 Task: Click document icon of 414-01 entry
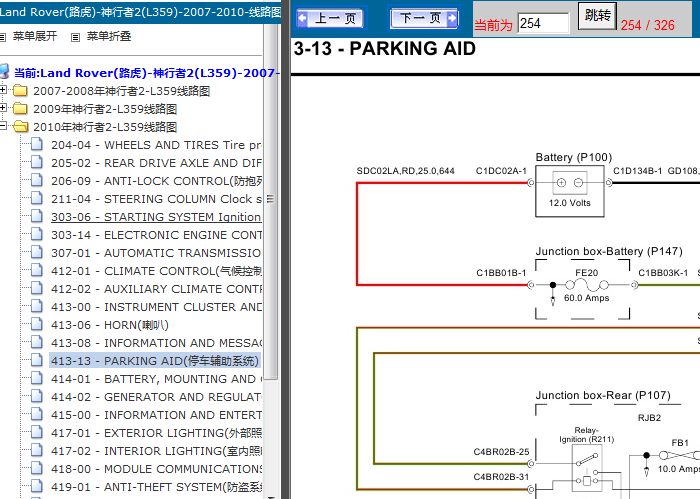click(x=37, y=378)
